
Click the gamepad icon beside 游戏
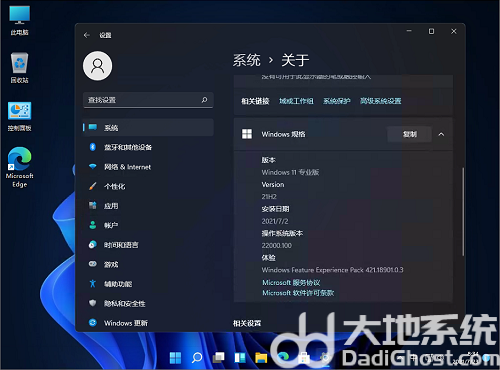coord(93,264)
